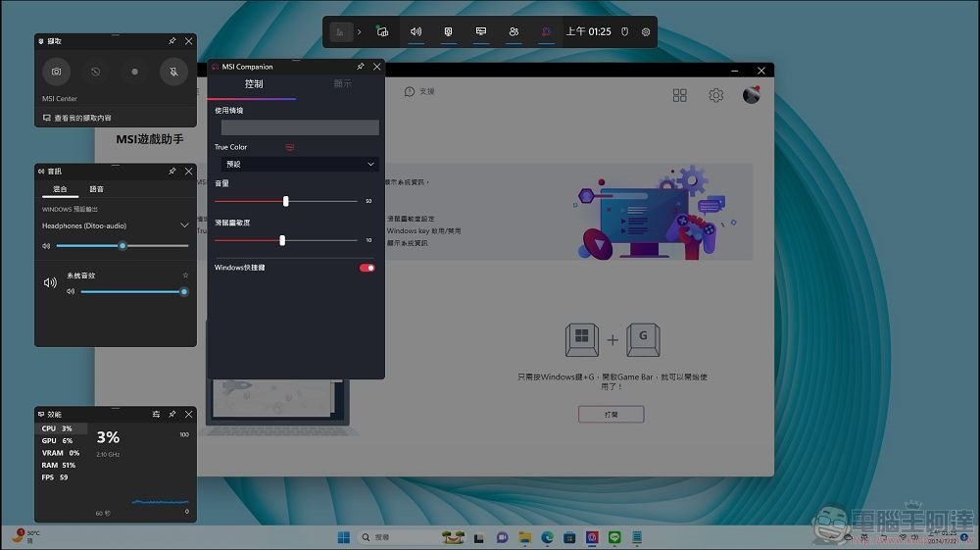Open the 控制 tab in MSI Companion
Viewport: 980px width, 550px height.
(x=253, y=83)
